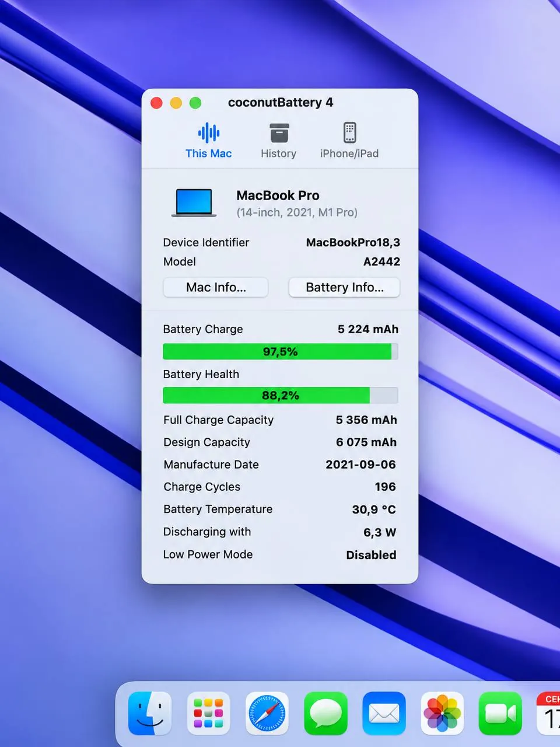Open Calendar from the dock

(548, 713)
